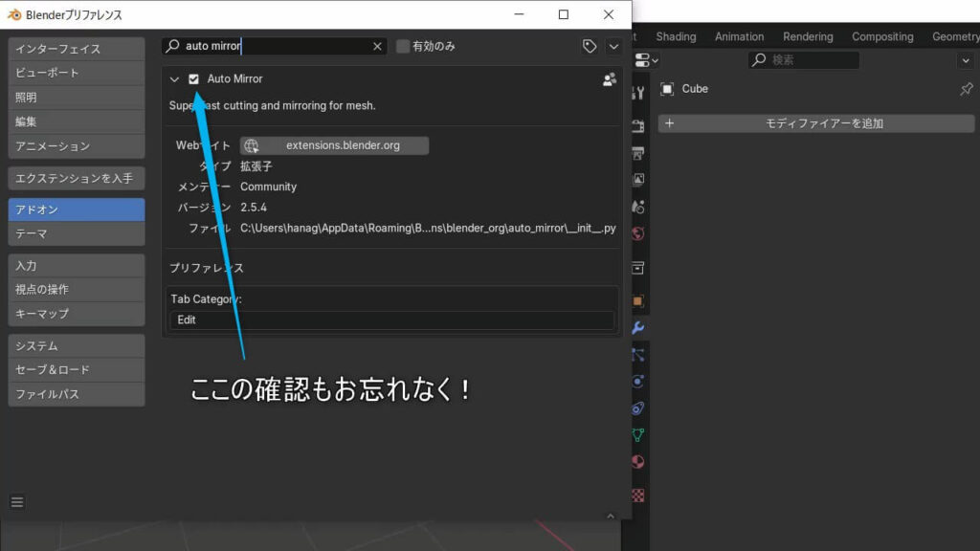Select インターフェイス in the Preferences sidebar

(x=77, y=49)
